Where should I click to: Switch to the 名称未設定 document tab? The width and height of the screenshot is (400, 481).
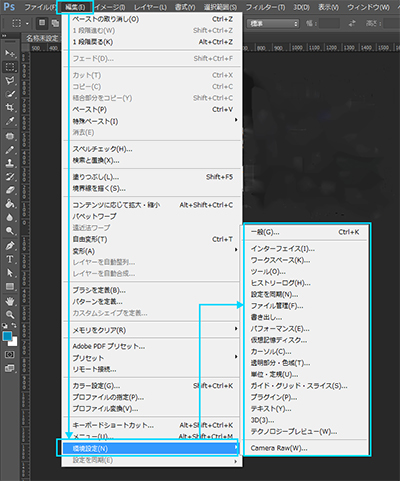(42, 38)
